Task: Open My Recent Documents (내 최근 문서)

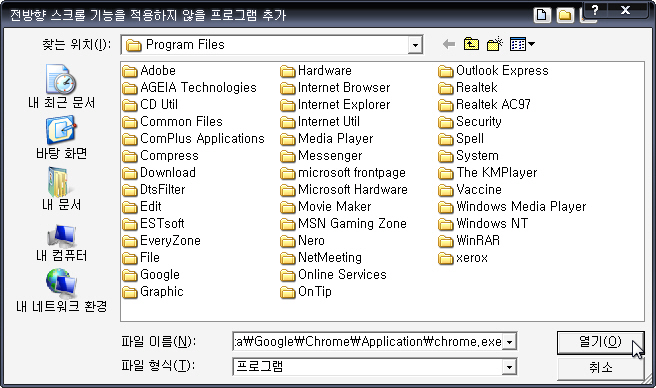Action: tap(61, 87)
